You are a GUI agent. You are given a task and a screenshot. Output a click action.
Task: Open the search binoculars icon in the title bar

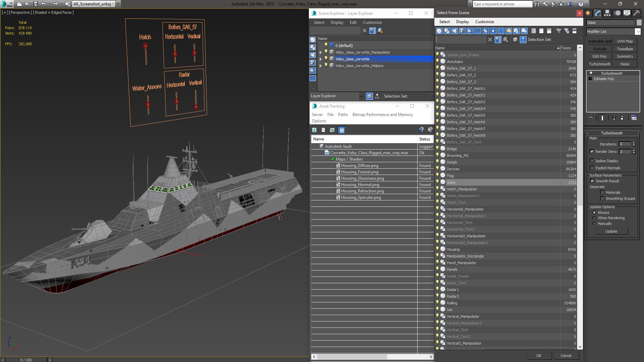pyautogui.click(x=537, y=4)
